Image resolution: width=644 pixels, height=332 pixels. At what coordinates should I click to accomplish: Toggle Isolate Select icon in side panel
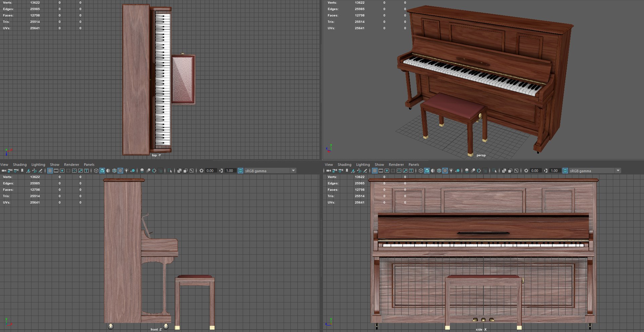(x=494, y=171)
